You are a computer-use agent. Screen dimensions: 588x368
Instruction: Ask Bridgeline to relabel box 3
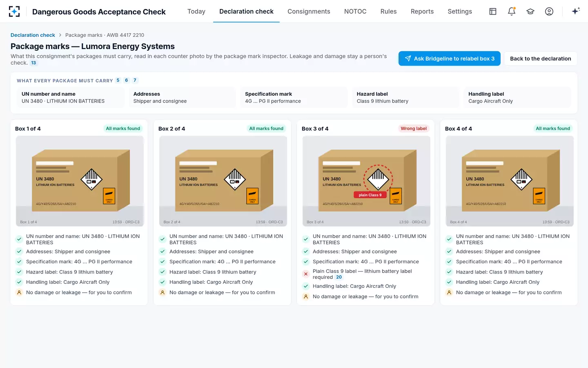(450, 58)
